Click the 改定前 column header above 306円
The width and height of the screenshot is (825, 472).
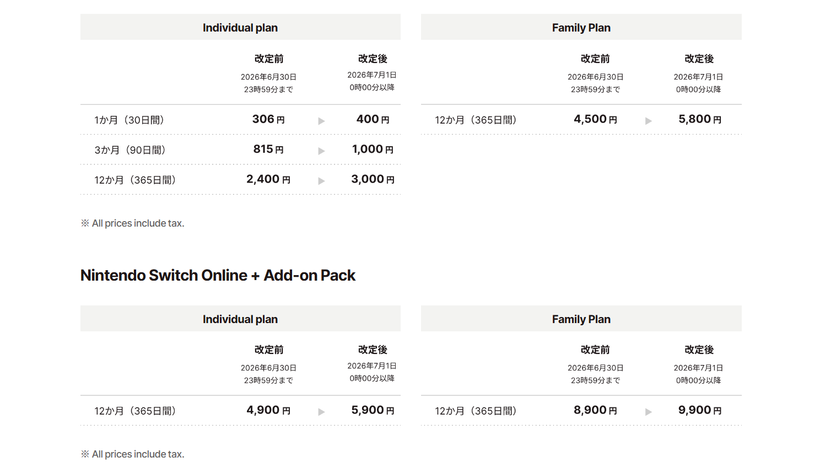point(268,58)
